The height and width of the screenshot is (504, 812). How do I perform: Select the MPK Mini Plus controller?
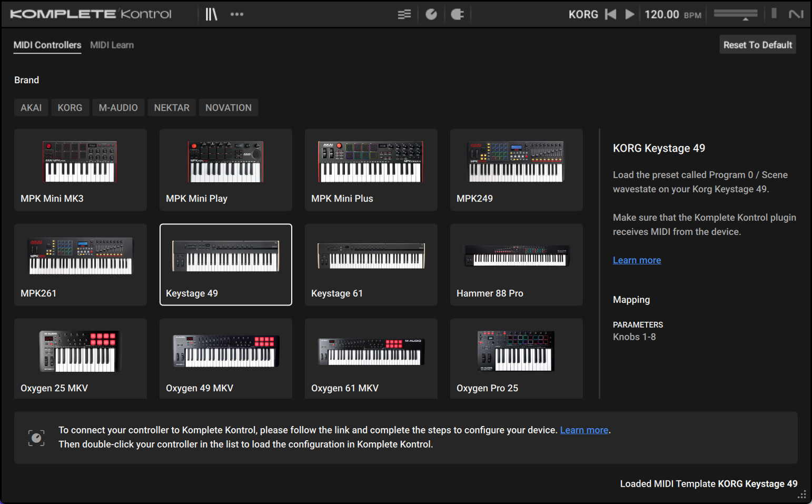click(371, 170)
